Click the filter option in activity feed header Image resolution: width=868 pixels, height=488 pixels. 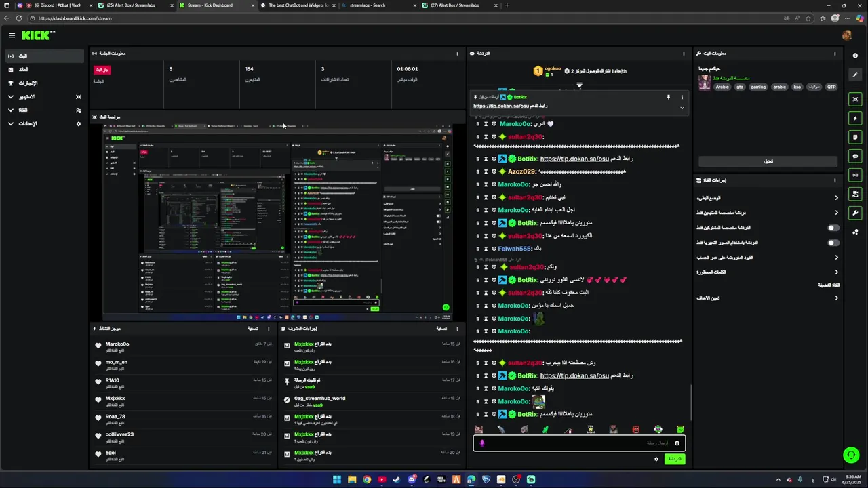click(x=252, y=329)
